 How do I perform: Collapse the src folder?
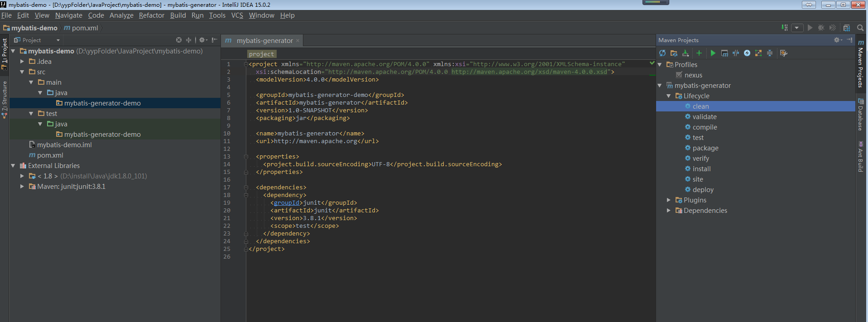coord(22,72)
